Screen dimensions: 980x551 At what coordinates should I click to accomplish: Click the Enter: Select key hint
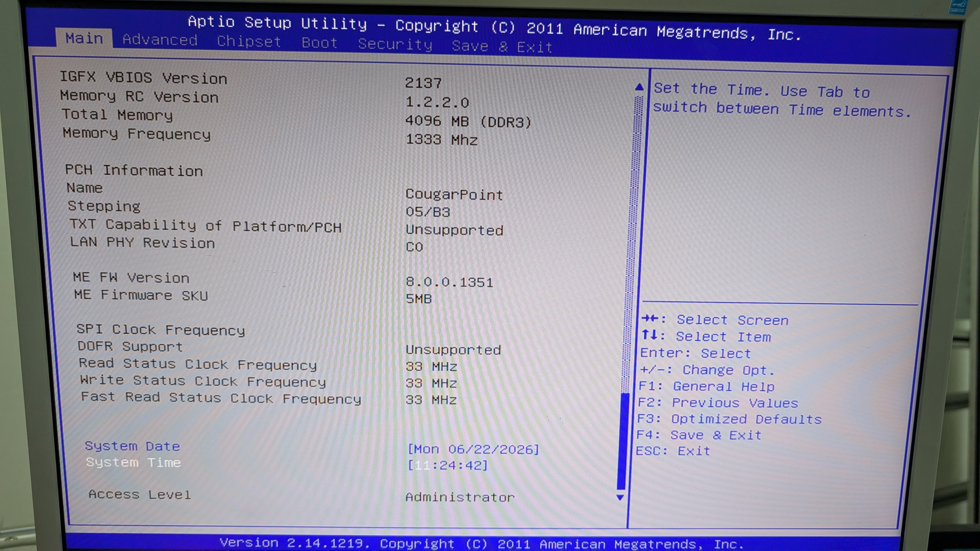click(696, 353)
